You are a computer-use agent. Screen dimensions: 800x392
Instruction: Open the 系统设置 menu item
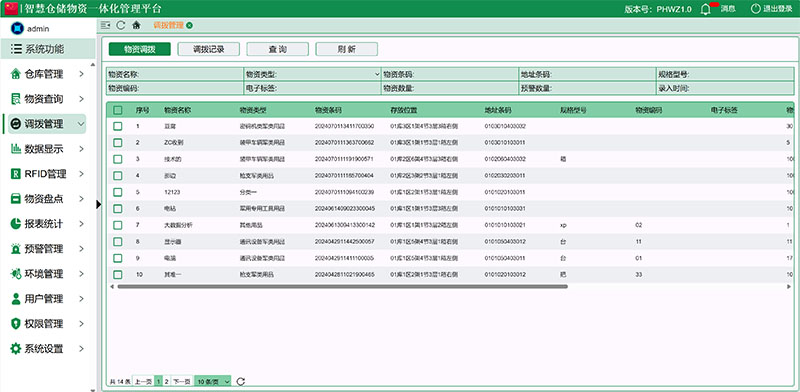point(47,349)
